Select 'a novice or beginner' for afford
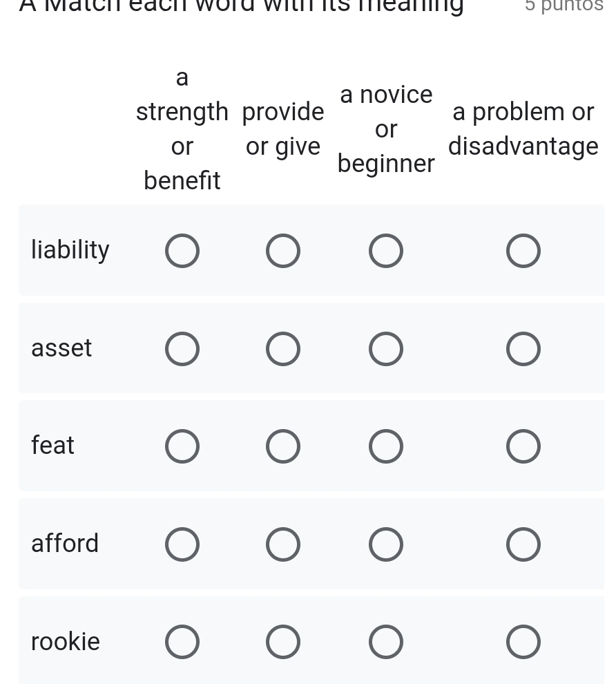This screenshot has height=684, width=616. tap(386, 544)
